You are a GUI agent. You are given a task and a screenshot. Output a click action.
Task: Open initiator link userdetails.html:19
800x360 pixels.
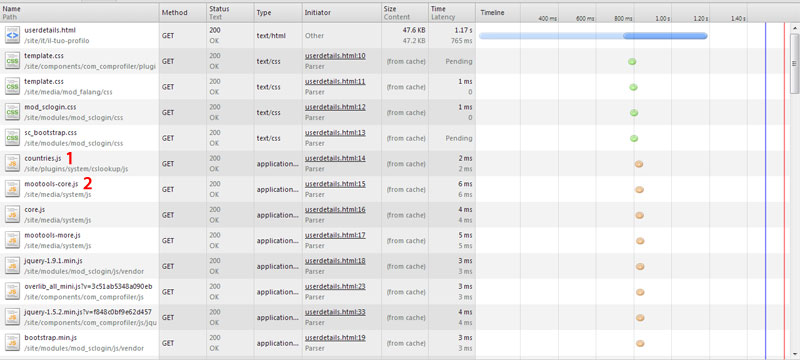click(335, 337)
